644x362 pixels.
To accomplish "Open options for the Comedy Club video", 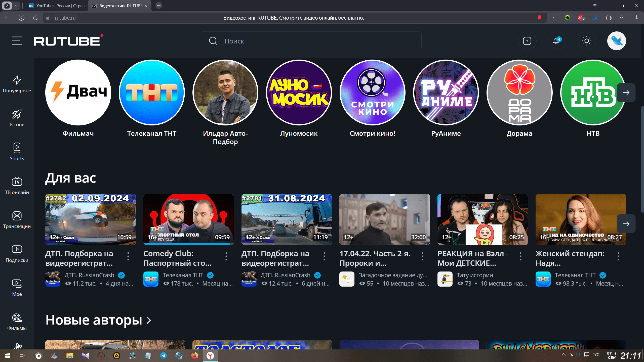I will (x=226, y=256).
